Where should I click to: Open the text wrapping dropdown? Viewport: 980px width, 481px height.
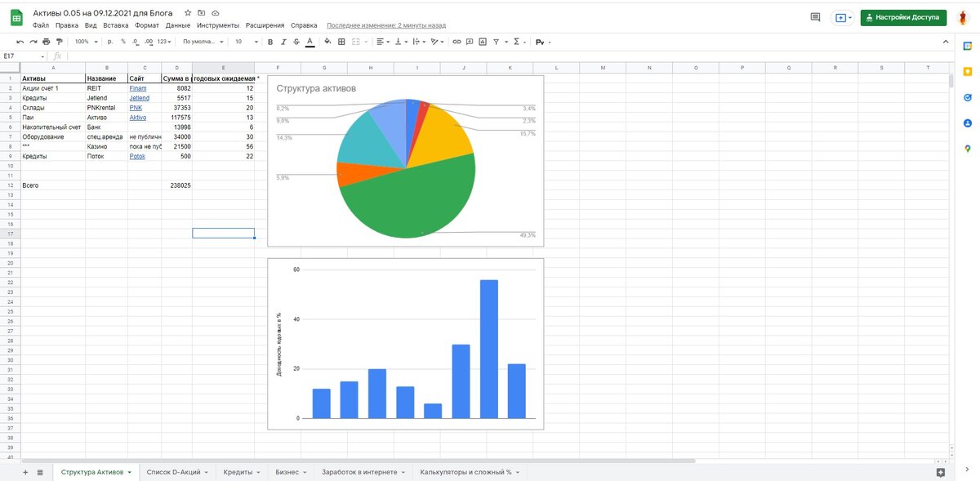coord(419,42)
